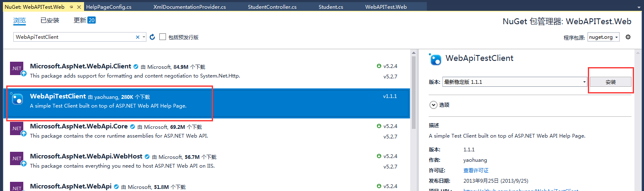The height and width of the screenshot is (191, 644).
Task: Open the StudentController.cs tab
Action: pyautogui.click(x=272, y=7)
